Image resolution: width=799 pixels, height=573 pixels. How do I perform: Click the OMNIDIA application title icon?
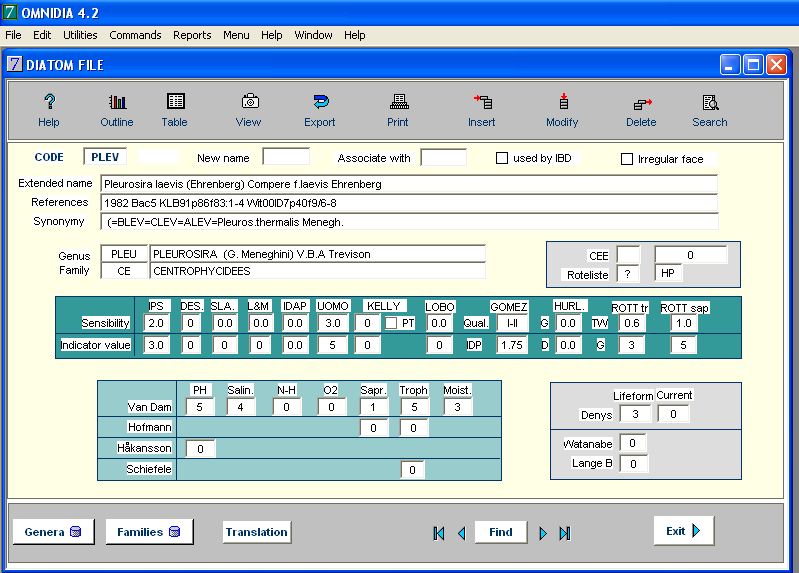point(10,12)
